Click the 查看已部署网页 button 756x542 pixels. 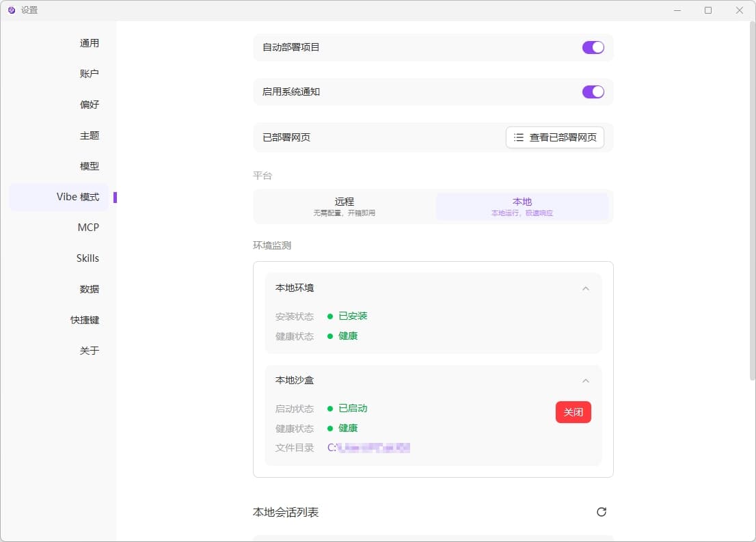click(x=555, y=137)
